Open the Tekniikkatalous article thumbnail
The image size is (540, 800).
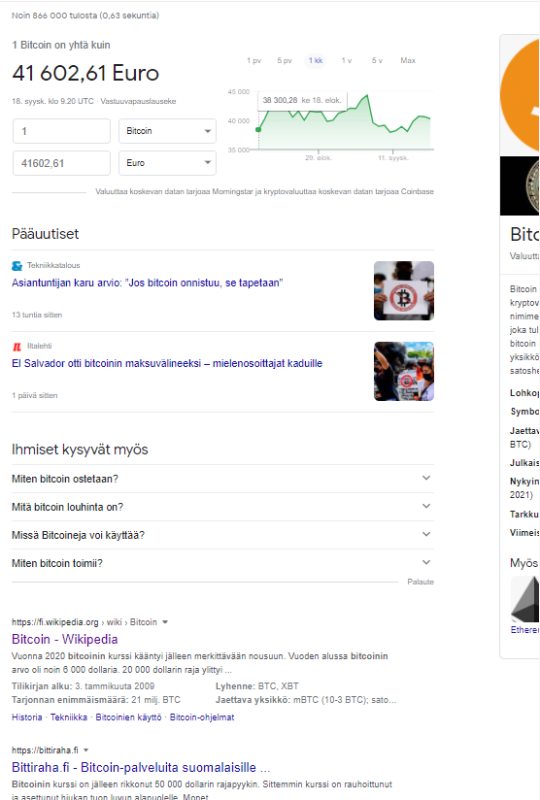click(x=404, y=291)
